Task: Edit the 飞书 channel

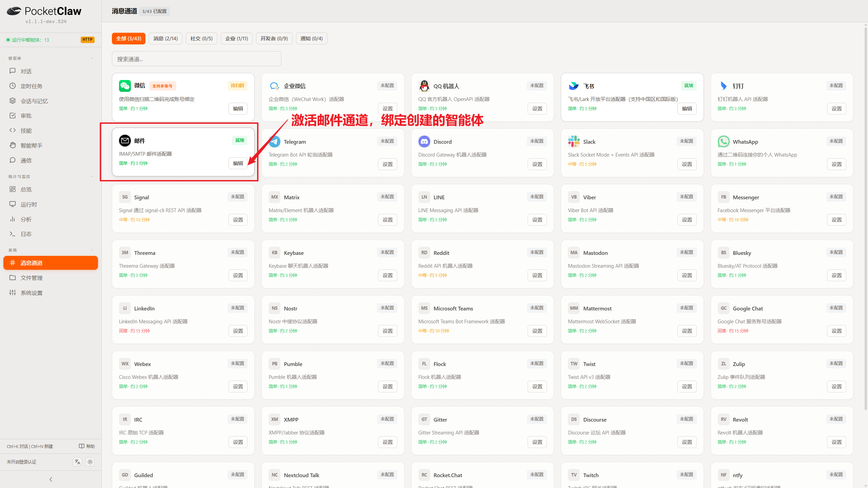Action: (x=687, y=109)
